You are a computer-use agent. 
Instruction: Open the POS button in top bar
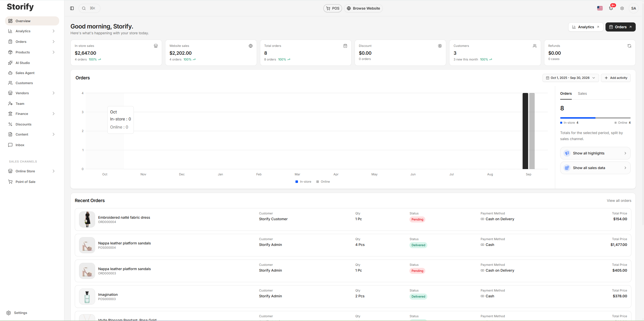(333, 8)
